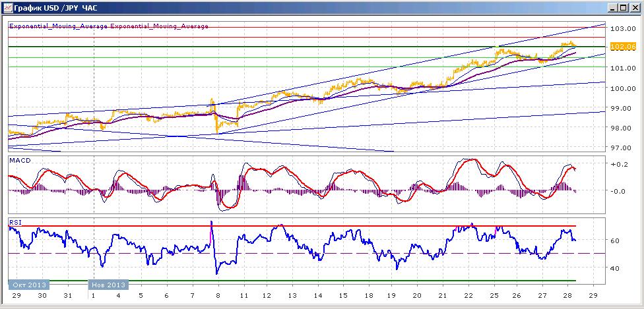Minimize the График USD/JPY window

613,7
